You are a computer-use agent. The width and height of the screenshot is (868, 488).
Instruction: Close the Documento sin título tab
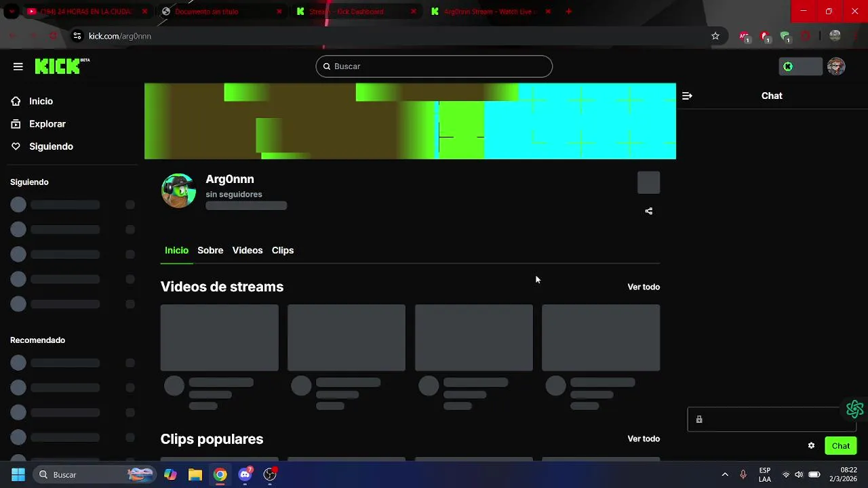click(279, 12)
